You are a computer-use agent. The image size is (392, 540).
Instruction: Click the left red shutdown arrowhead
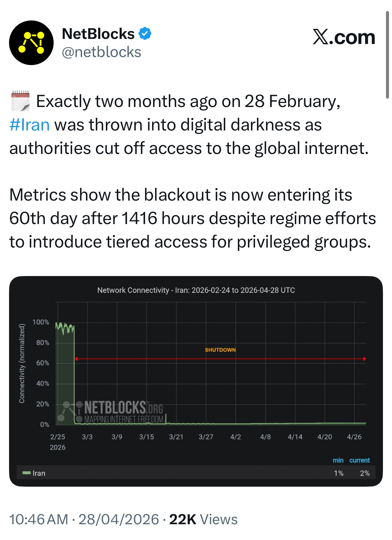[76, 359]
